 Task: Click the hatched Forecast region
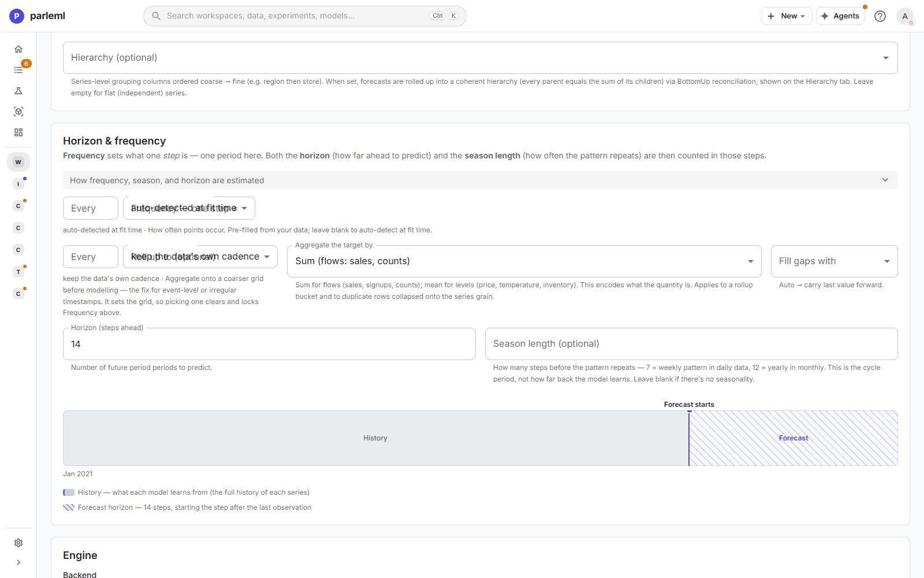click(793, 438)
